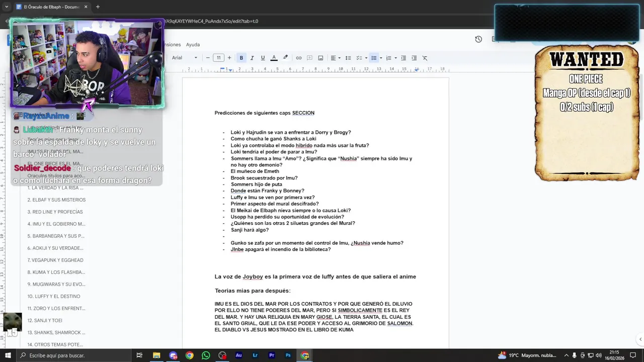Close the El Oráculo de Elbaph tab
Viewport: 644px width, 362px height.
click(86, 7)
